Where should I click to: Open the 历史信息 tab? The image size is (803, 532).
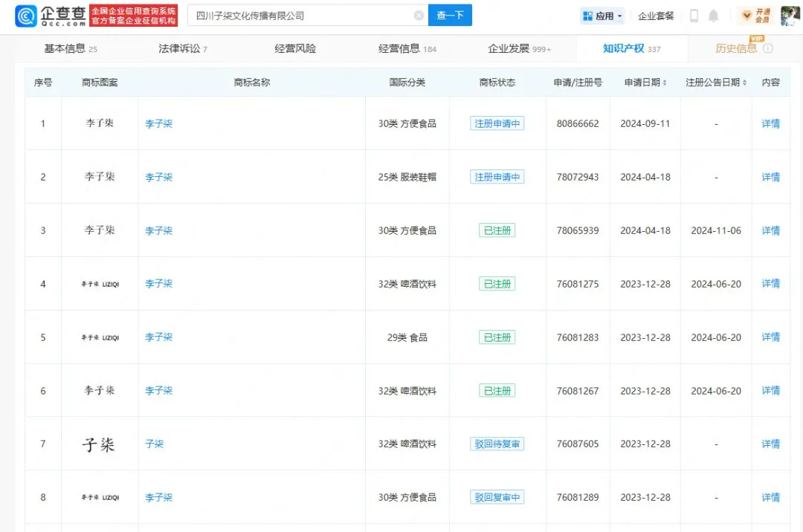tap(736, 48)
